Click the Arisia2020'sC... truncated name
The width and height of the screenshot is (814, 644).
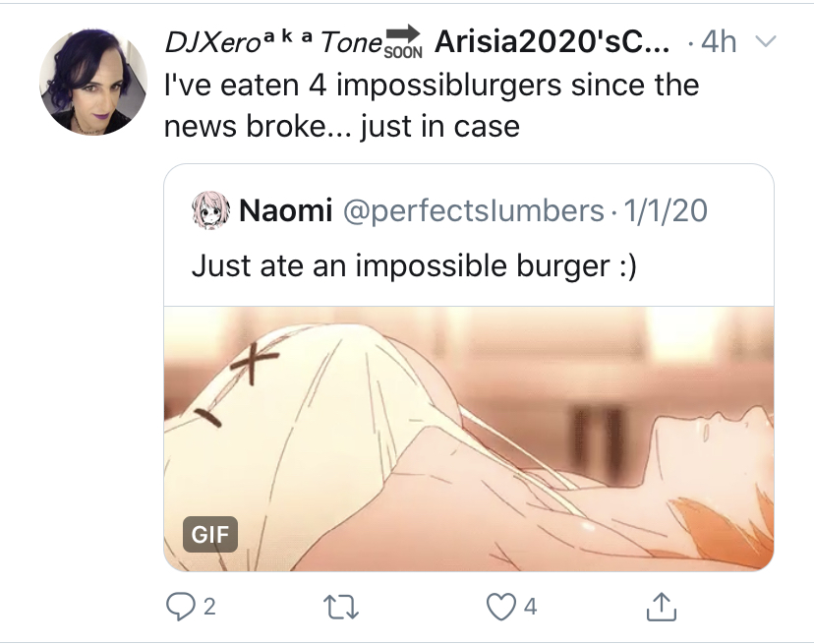coord(552,41)
